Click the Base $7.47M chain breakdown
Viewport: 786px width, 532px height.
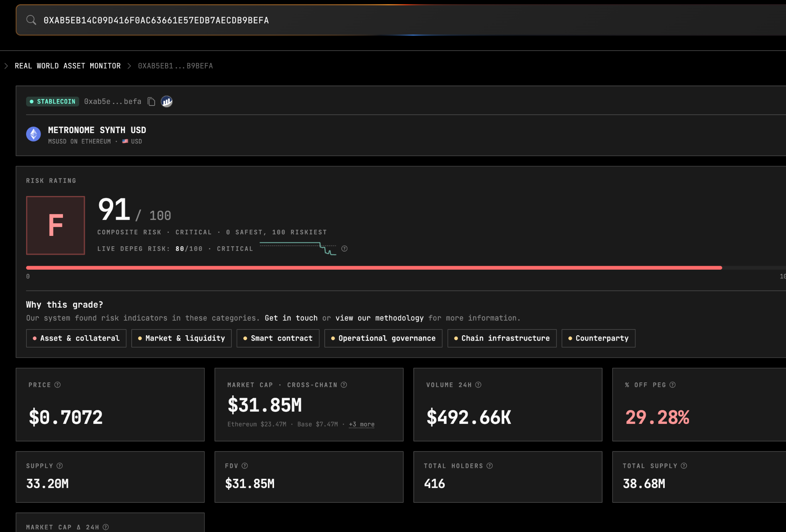coord(317,424)
